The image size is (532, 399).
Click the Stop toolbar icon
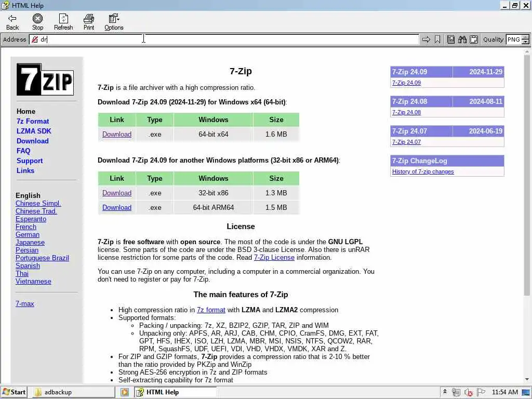point(37,18)
